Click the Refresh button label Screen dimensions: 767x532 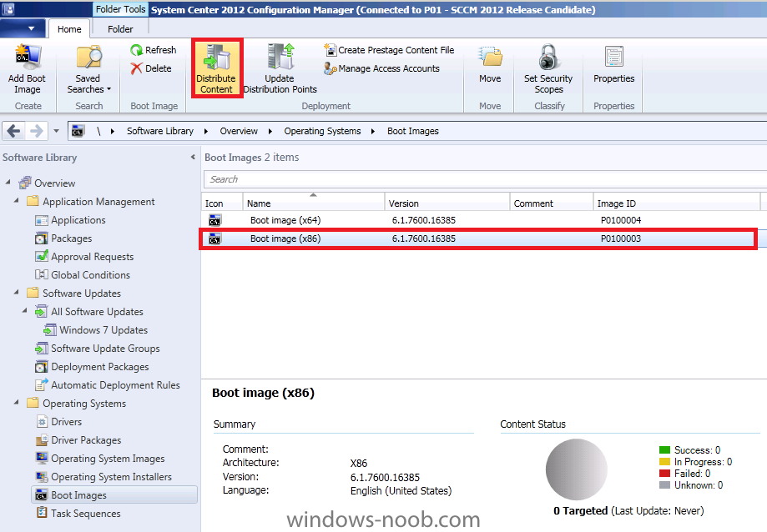[160, 50]
